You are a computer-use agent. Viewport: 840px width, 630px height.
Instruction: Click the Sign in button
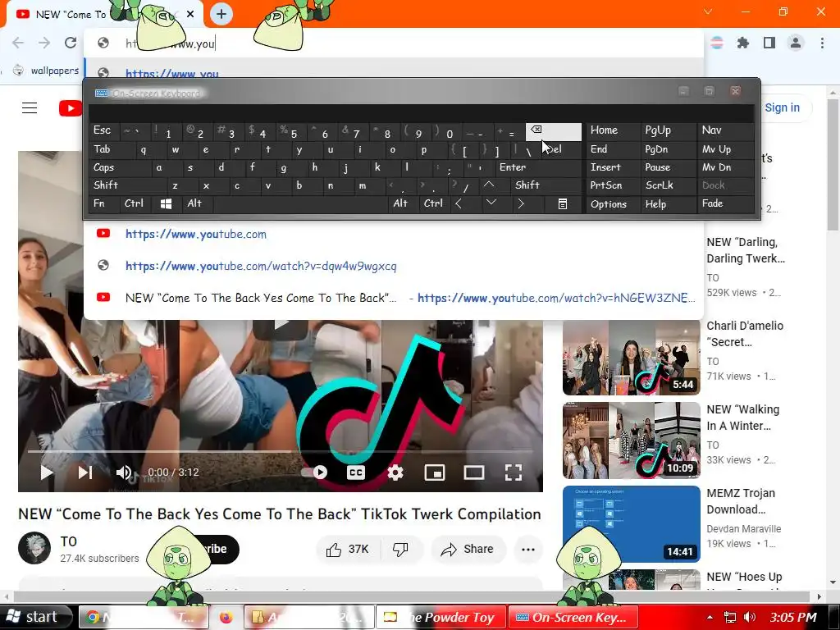tap(782, 107)
